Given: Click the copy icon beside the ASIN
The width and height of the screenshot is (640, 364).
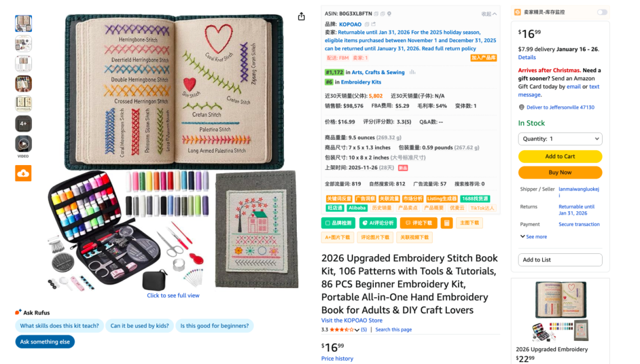Looking at the screenshot, I should (377, 14).
